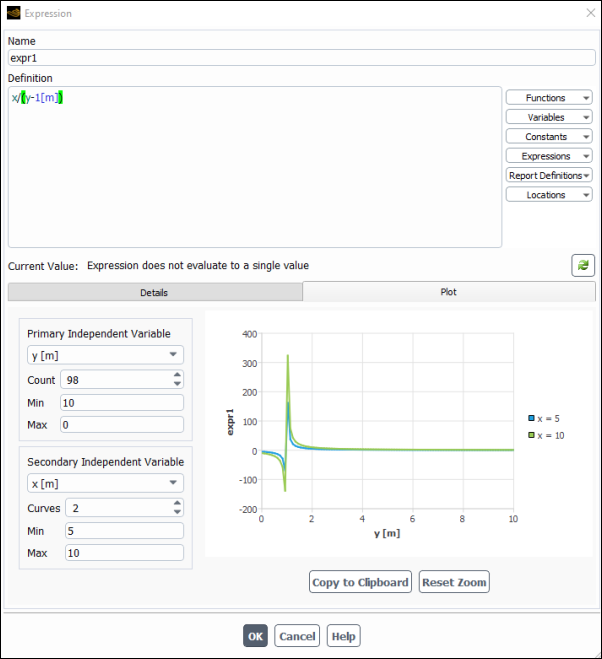Screen dimensions: 602x659
Task: Click primary variable Max field showing 0
Action: 122,424
